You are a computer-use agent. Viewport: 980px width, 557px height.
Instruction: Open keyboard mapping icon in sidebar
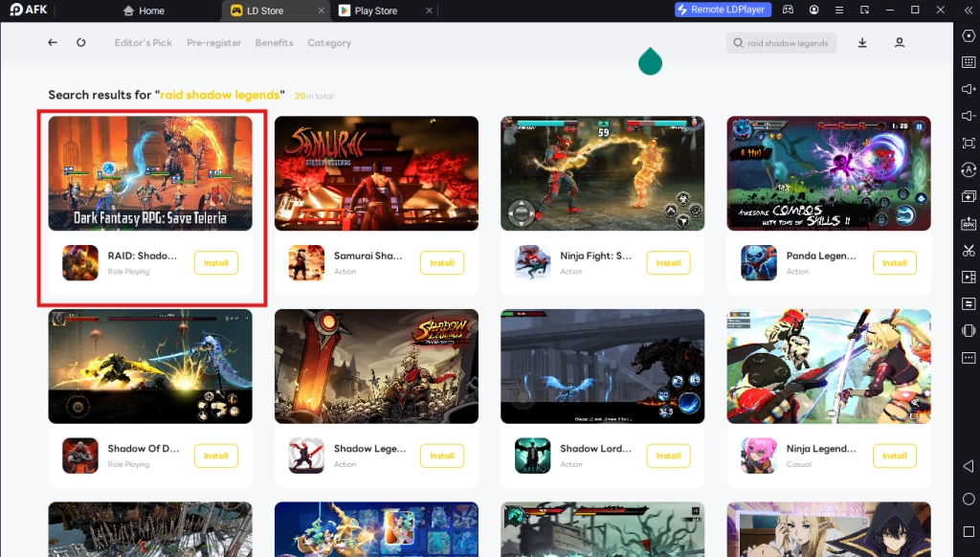pyautogui.click(x=969, y=62)
